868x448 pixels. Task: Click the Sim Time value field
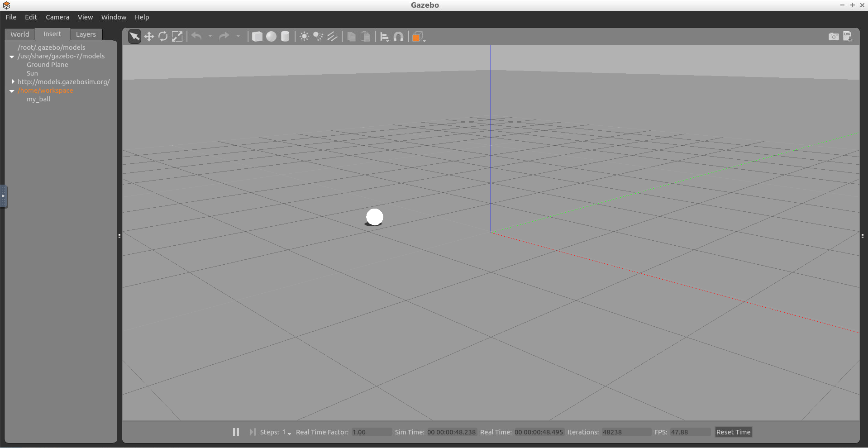[452, 432]
